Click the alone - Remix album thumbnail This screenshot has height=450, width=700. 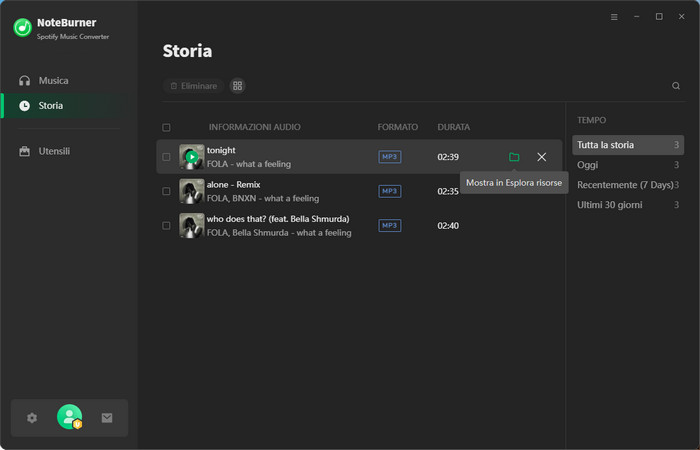click(192, 191)
